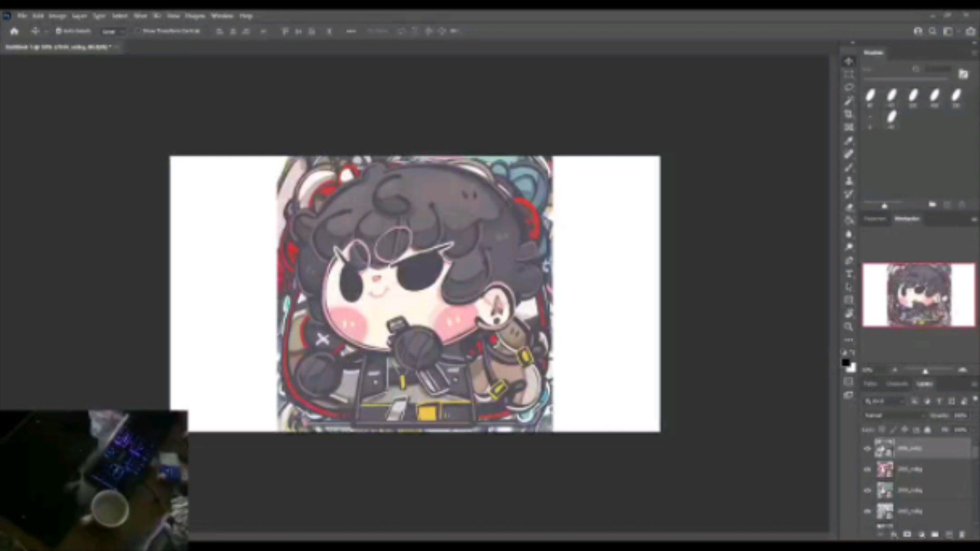Toggle visibility of the fourth layer

(867, 511)
